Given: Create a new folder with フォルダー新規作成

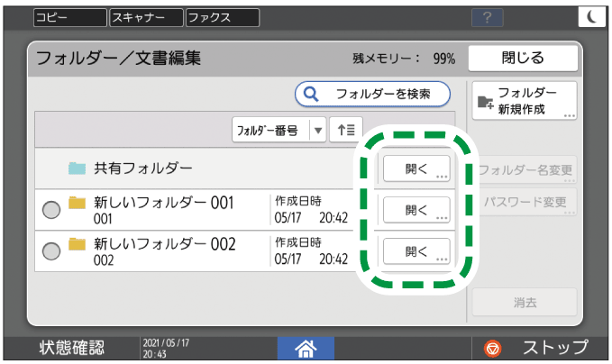Looking at the screenshot, I should point(525,101).
